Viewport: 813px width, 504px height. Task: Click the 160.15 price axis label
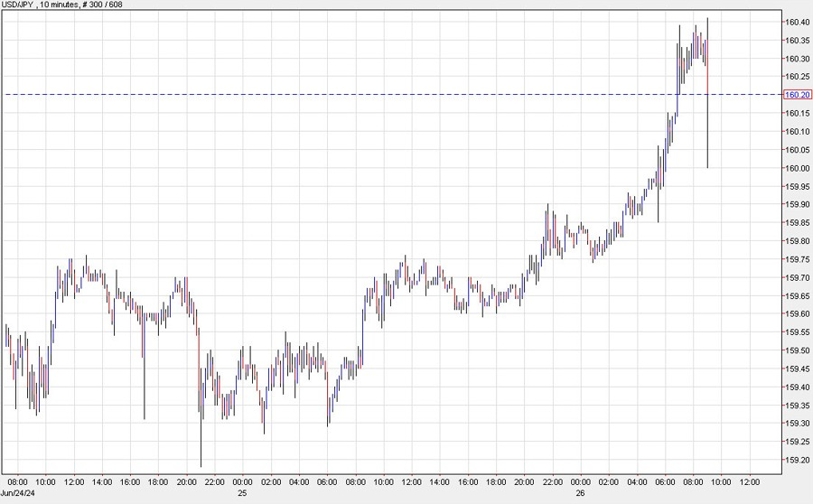coord(798,113)
